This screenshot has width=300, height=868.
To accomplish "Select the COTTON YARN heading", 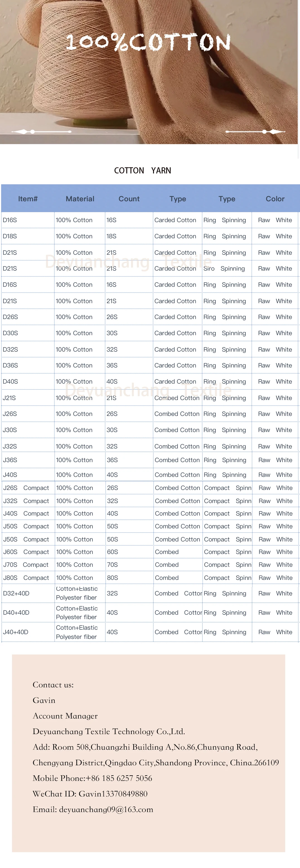I will click(x=142, y=170).
